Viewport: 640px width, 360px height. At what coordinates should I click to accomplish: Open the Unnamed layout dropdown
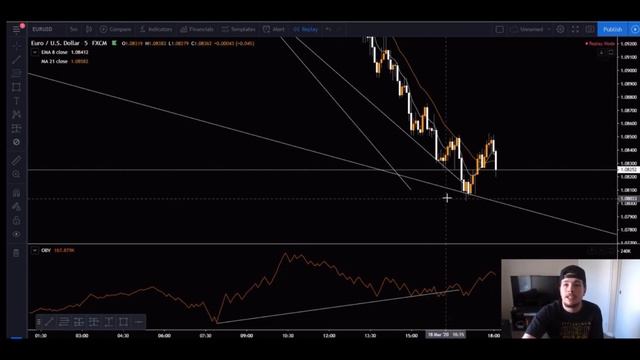pos(531,29)
